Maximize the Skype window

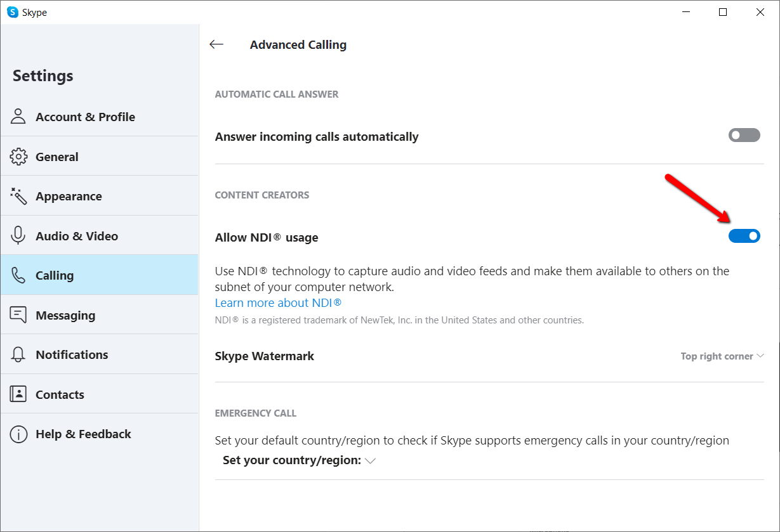pyautogui.click(x=723, y=12)
